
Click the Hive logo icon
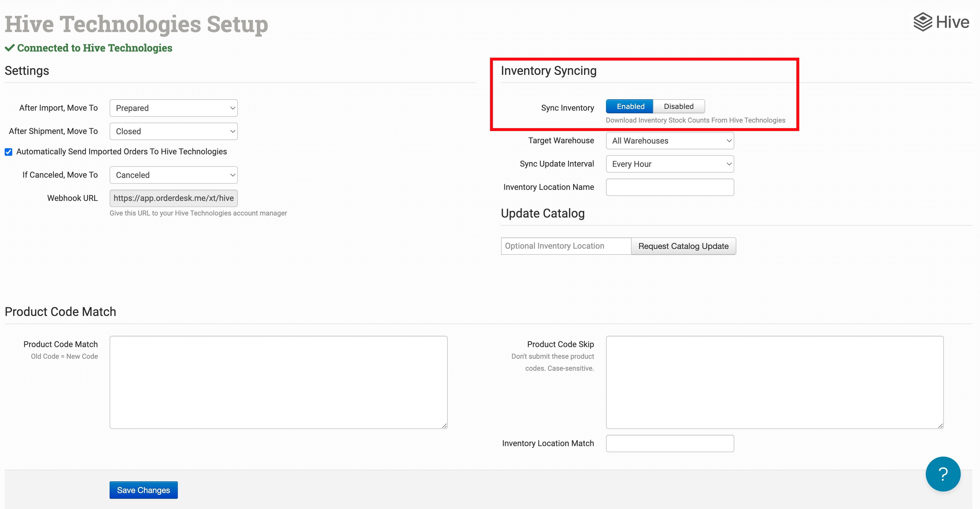point(923,22)
